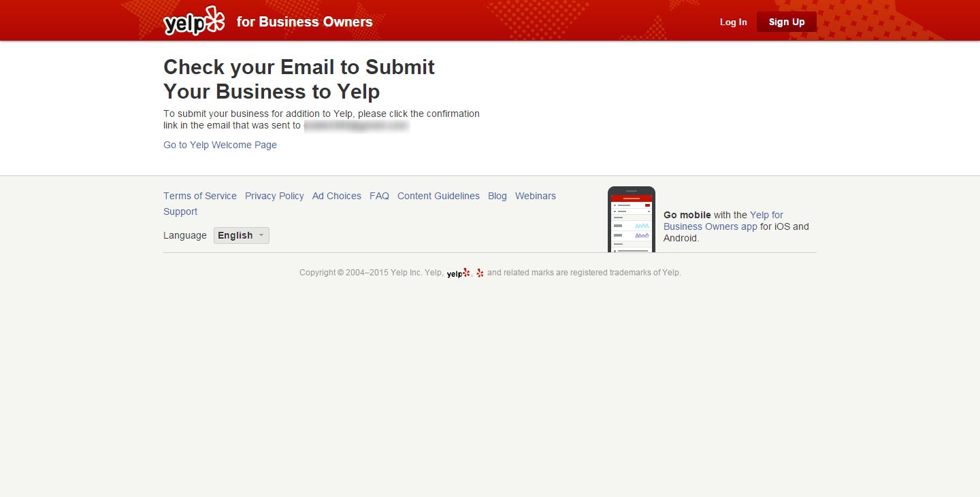
Task: Expand the English language dropdown
Action: click(x=242, y=235)
